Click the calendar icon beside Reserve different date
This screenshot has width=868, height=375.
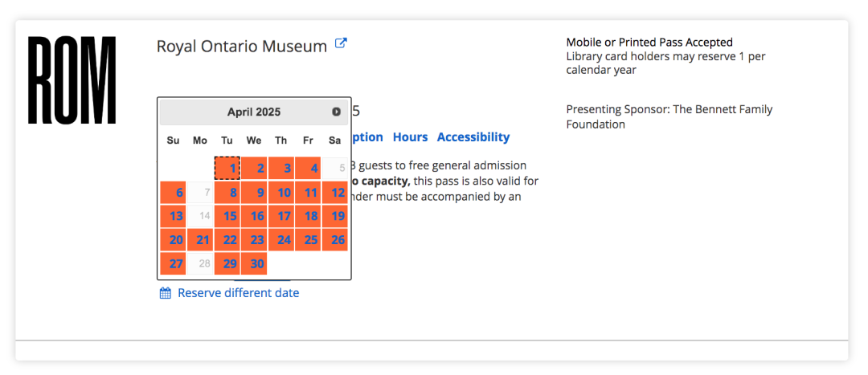[x=165, y=293]
